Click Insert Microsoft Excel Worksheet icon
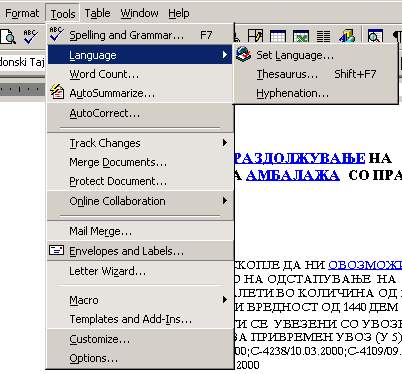The image size is (402, 374). click(300, 36)
